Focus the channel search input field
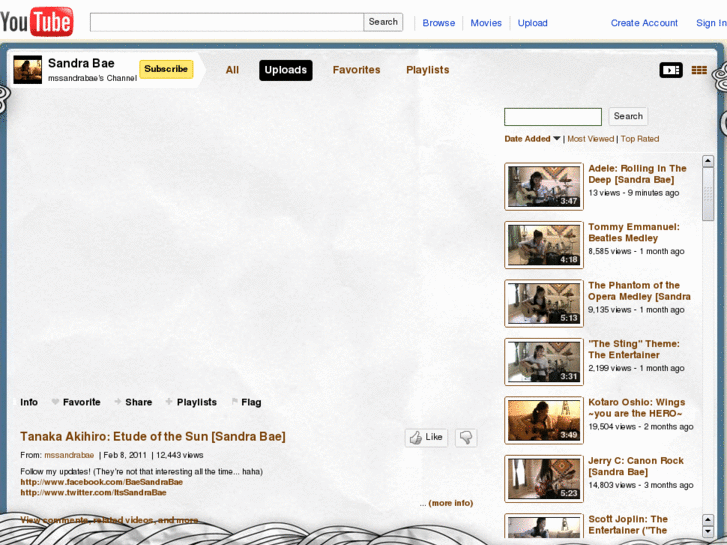Screen dimensions: 727x545 [x=552, y=117]
